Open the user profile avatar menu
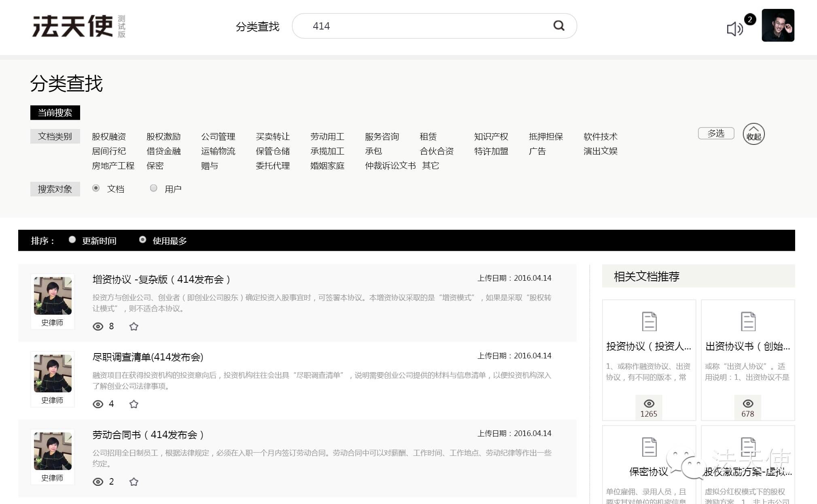 click(x=777, y=25)
